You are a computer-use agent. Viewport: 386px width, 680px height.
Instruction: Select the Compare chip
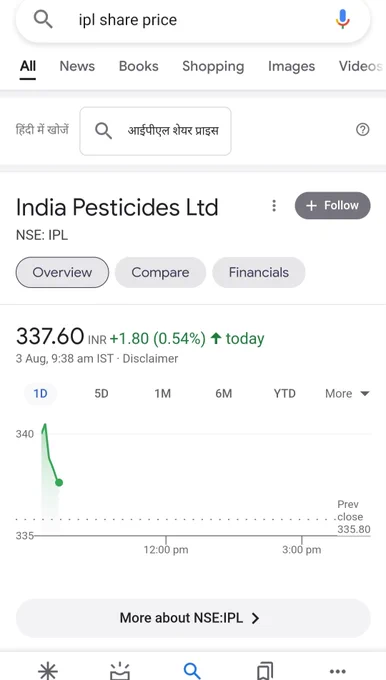click(160, 272)
